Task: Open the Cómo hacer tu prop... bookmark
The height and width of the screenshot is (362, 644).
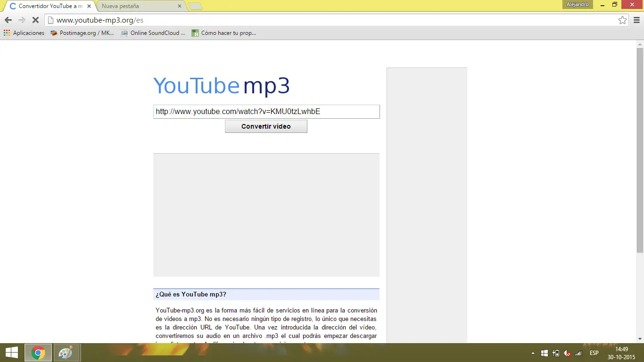Action: click(x=223, y=33)
